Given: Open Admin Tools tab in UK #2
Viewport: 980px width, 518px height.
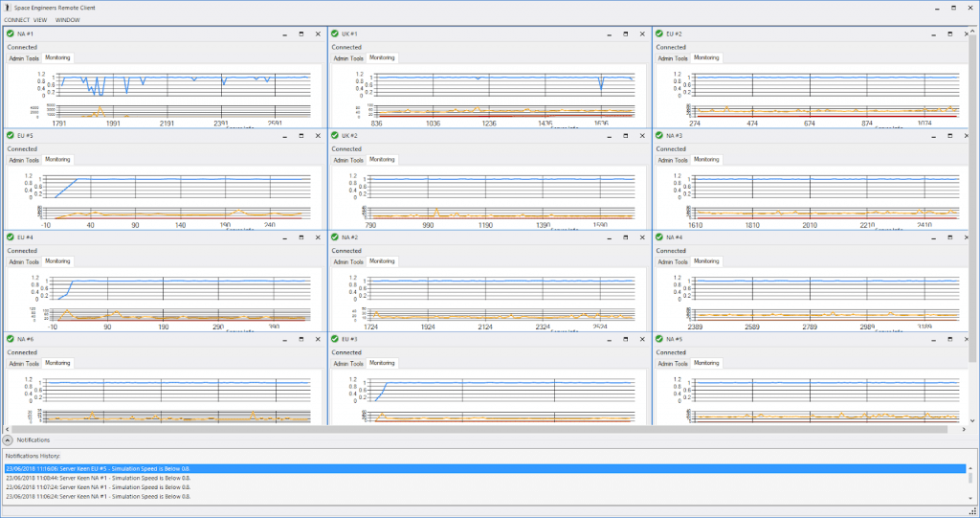Looking at the screenshot, I should [x=348, y=160].
